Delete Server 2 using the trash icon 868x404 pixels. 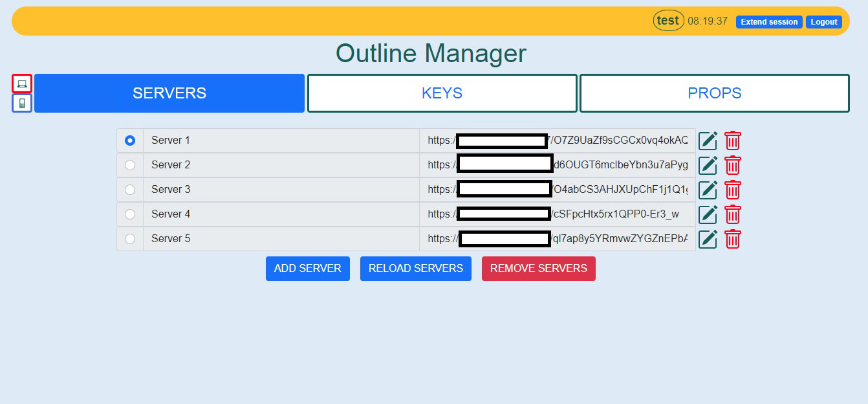(732, 165)
